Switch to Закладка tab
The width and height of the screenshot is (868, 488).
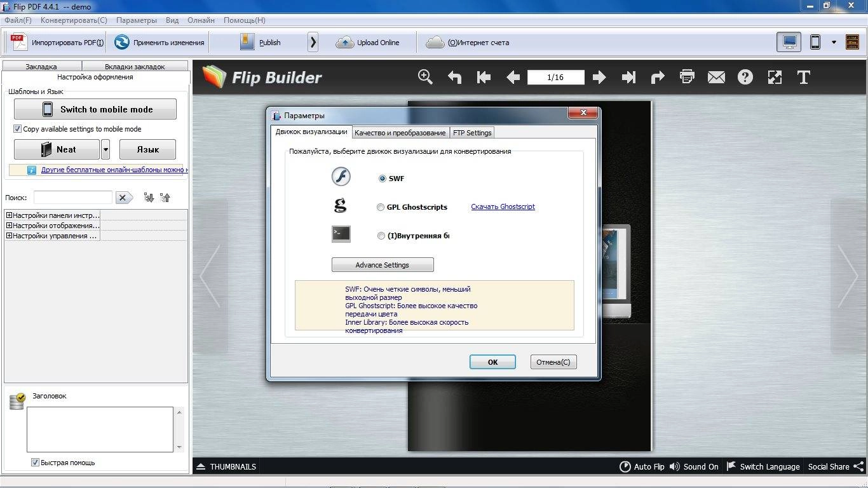pos(41,66)
